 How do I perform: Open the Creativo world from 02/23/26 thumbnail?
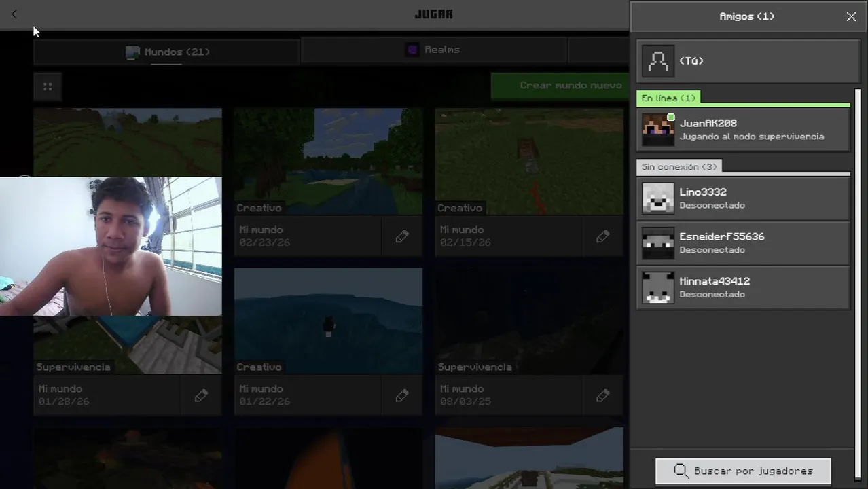pos(328,162)
